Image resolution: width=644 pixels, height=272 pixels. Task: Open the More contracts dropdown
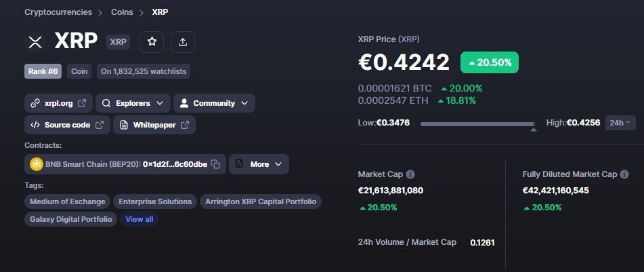tap(259, 164)
